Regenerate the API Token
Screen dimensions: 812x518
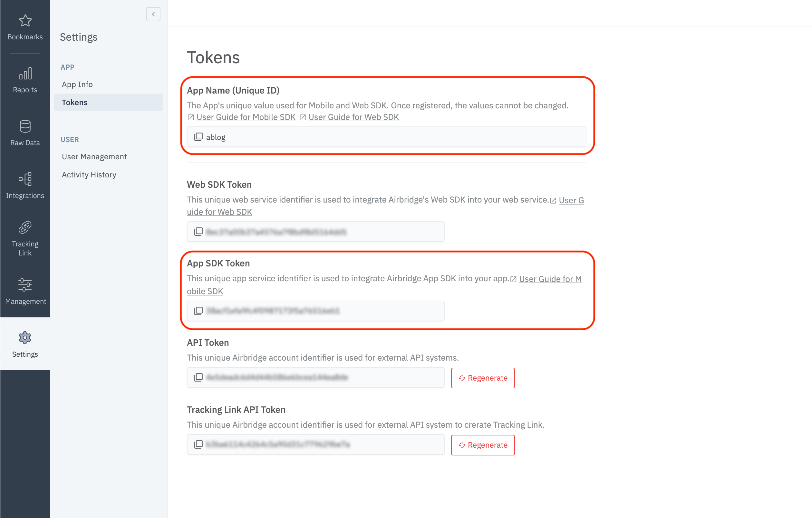pos(483,378)
